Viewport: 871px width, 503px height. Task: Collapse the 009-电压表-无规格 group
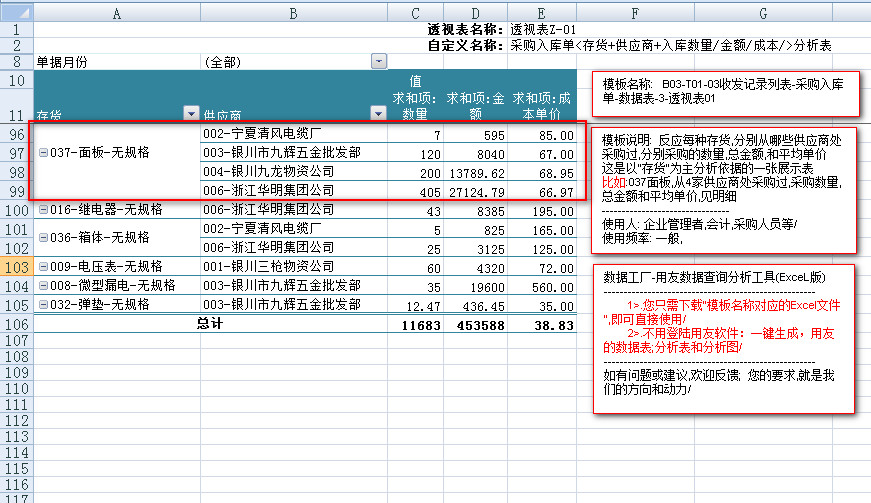click(42, 268)
